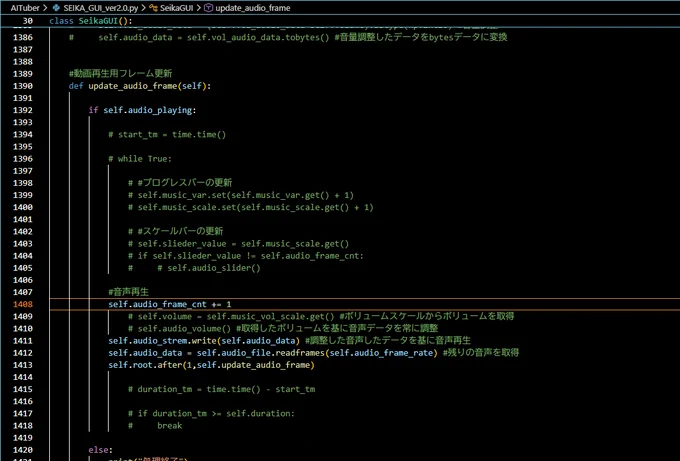Click line number 1420 in the gutter

click(23, 450)
